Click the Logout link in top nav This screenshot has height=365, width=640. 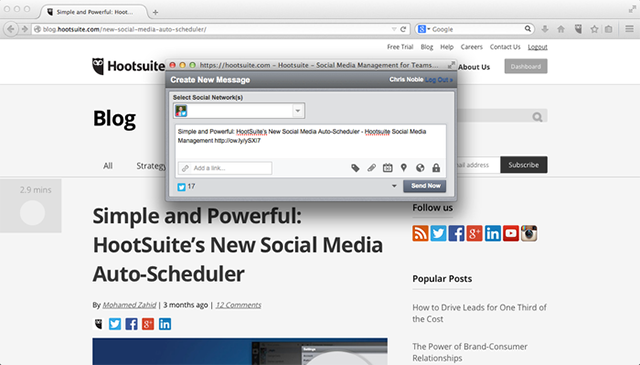pos(537,47)
